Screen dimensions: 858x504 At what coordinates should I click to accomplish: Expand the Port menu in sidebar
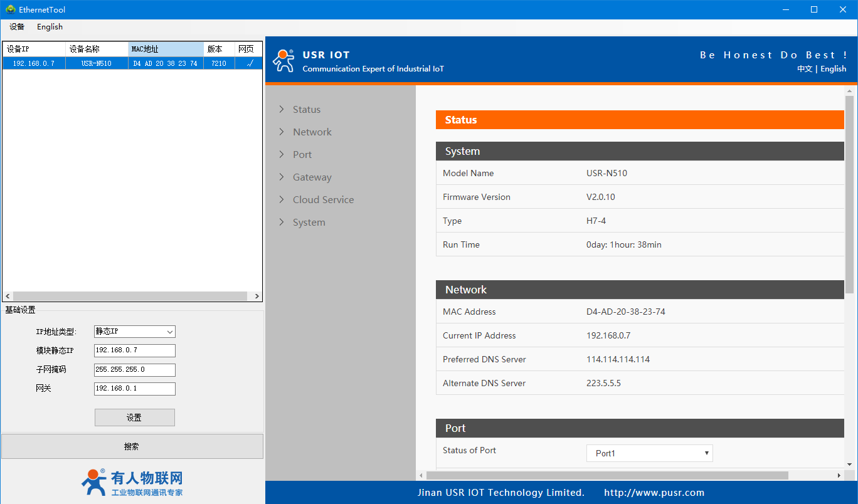click(x=302, y=155)
